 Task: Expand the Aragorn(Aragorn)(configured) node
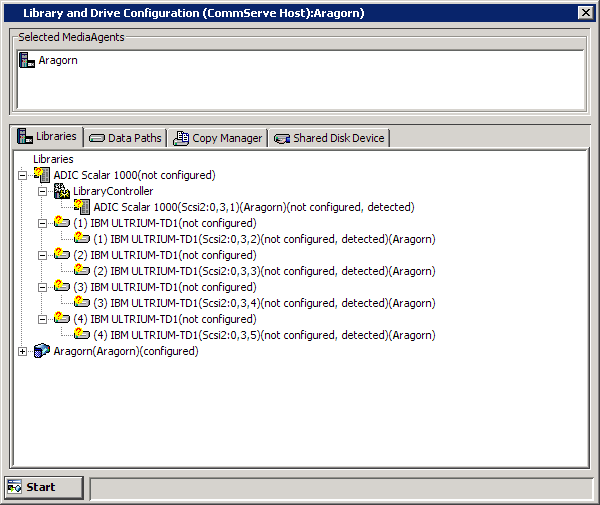[23, 351]
